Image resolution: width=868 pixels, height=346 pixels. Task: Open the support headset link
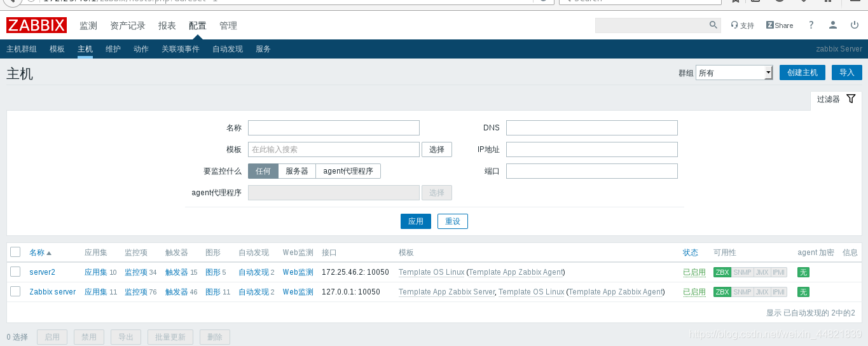tap(742, 25)
